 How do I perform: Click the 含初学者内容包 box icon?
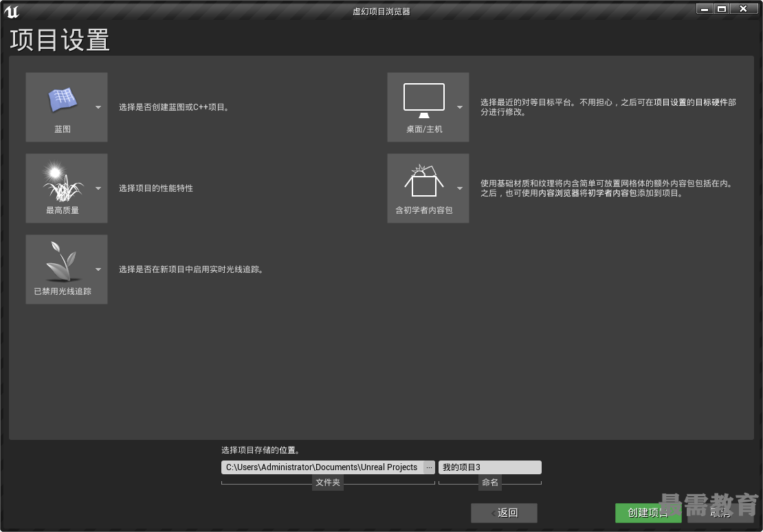tap(424, 181)
